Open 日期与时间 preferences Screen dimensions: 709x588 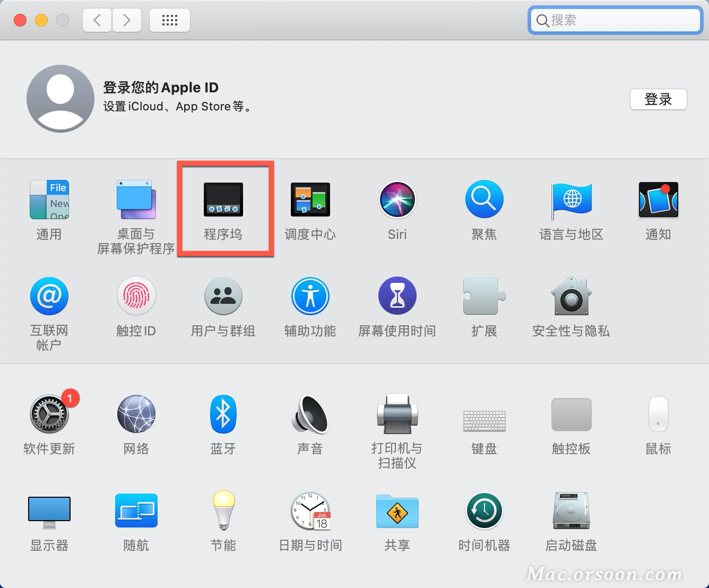point(310,510)
